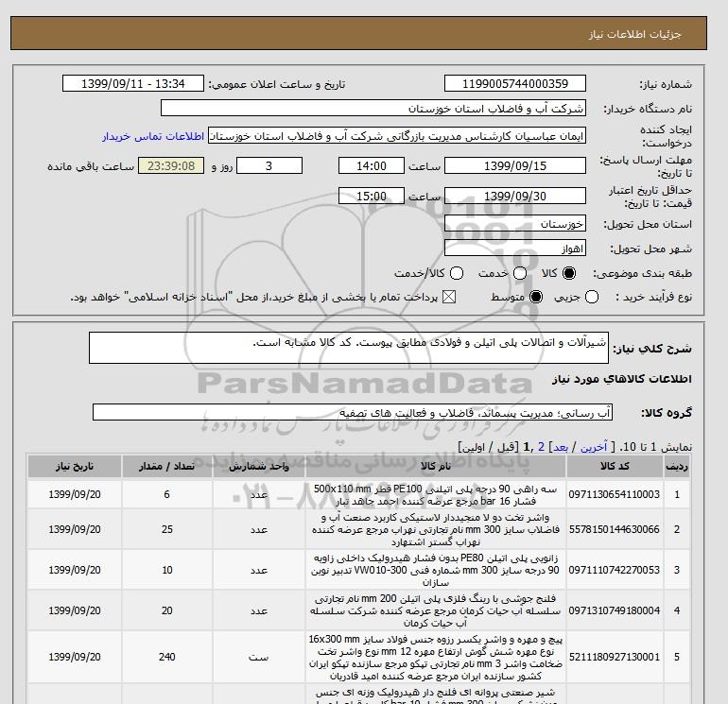Click the تاریخ نیاز column header
The width and height of the screenshot is (728, 704).
coord(75,467)
